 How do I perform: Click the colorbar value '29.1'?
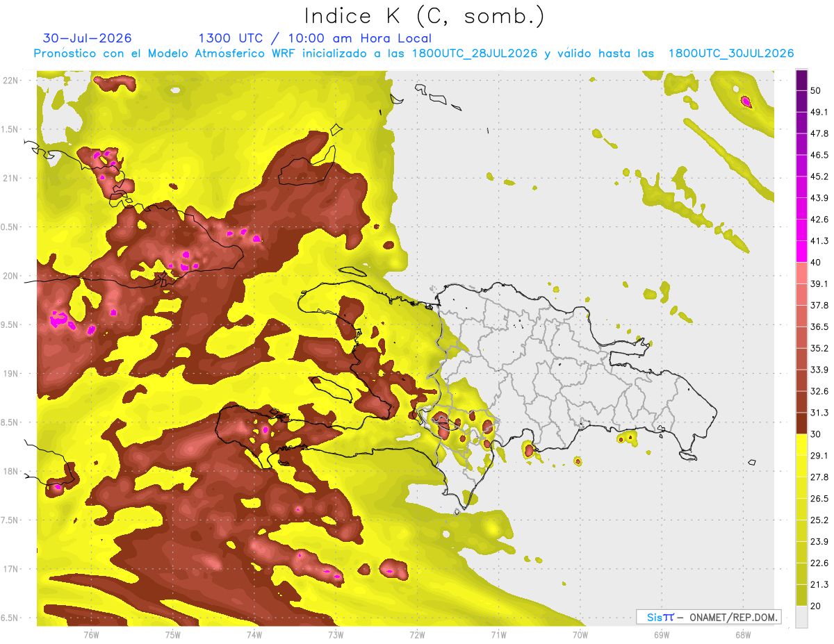(819, 456)
